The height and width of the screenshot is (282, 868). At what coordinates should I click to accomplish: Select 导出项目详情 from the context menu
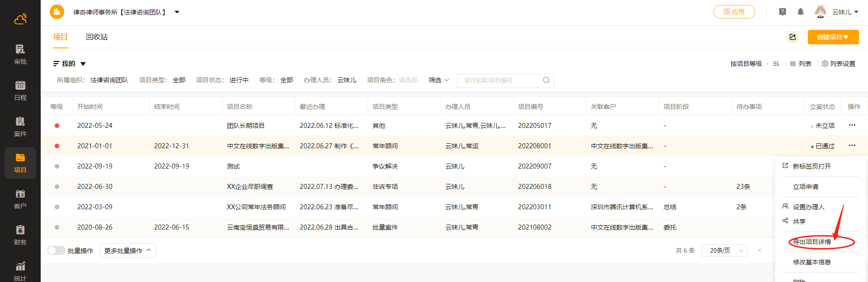812,242
